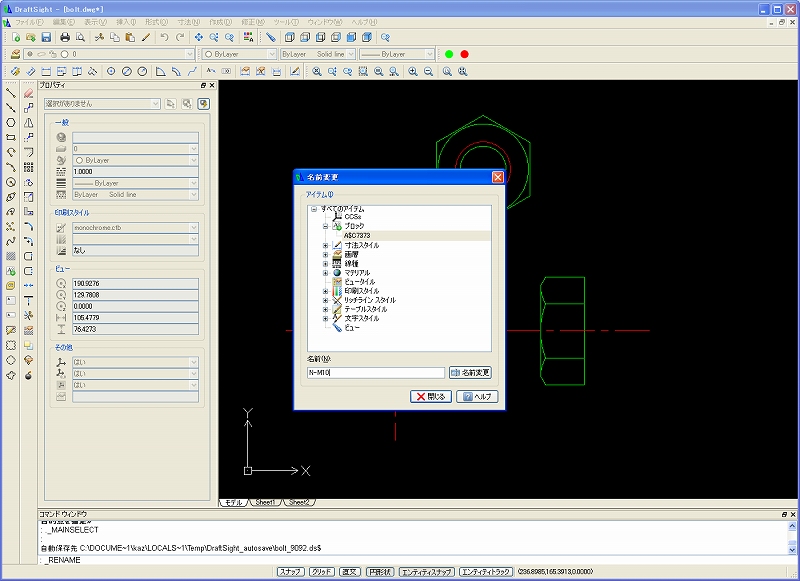Toggle グリッド in the status bar
Screen dimensions: 800x581
(321, 572)
